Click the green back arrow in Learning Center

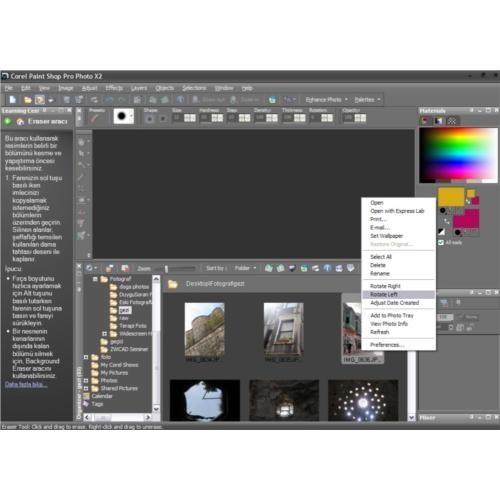pyautogui.click(x=7, y=122)
